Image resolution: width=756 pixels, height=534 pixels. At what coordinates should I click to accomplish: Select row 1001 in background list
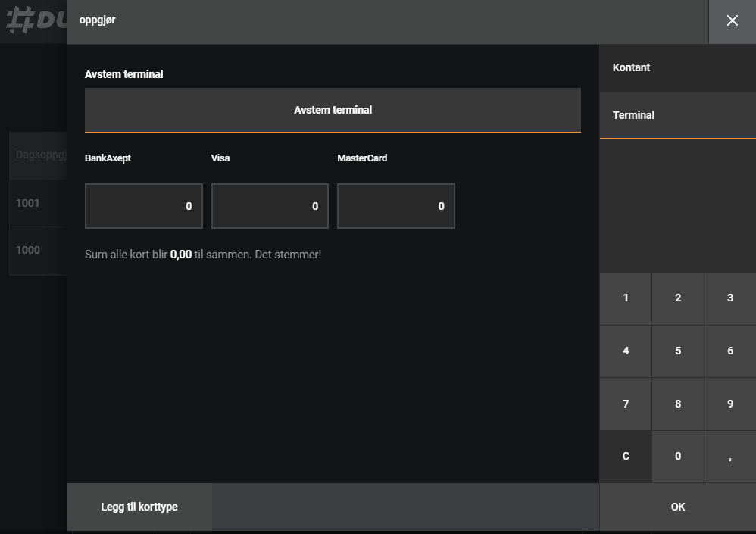(38, 204)
